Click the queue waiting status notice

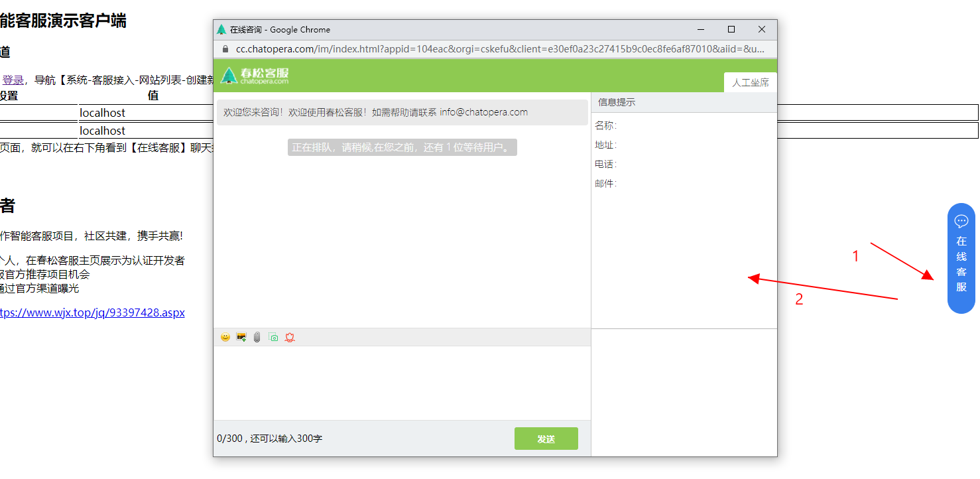tap(402, 147)
